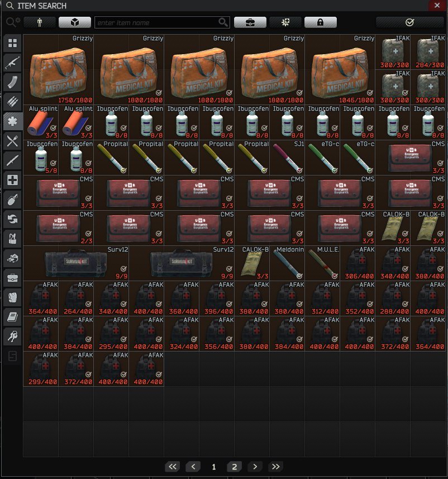
Task: Open the weapons category with rifle icon
Action: pyautogui.click(x=12, y=63)
